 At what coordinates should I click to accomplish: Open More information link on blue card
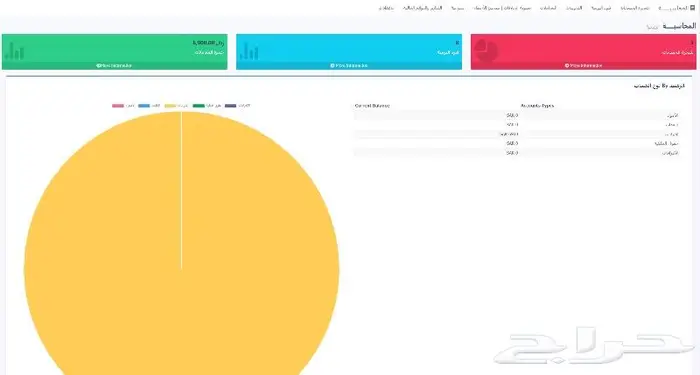(349, 66)
